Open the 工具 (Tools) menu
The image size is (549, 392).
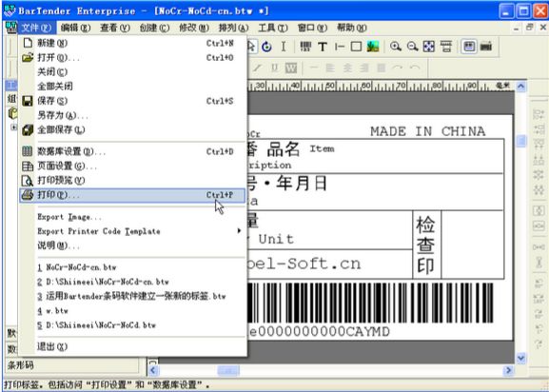tap(273, 28)
